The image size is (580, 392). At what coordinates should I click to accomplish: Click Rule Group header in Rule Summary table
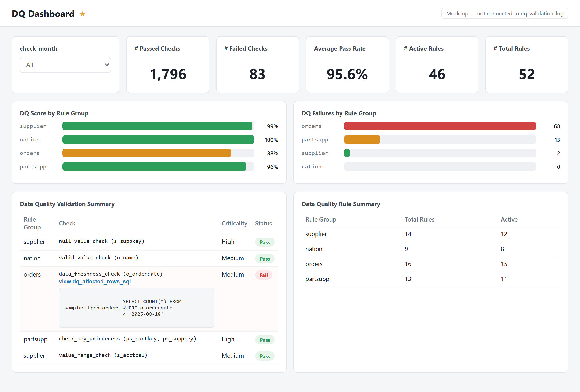click(x=321, y=219)
